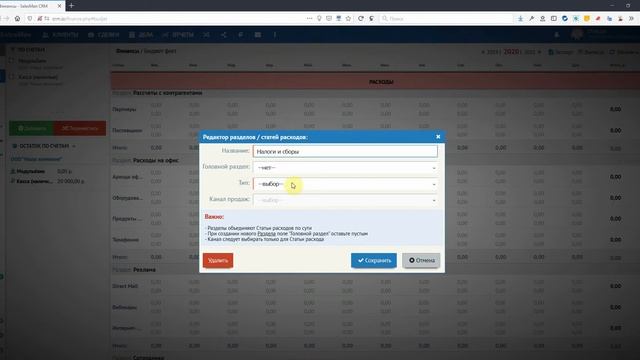
Task: Click the red Переместить button in sidebar
Action: pyautogui.click(x=80, y=128)
